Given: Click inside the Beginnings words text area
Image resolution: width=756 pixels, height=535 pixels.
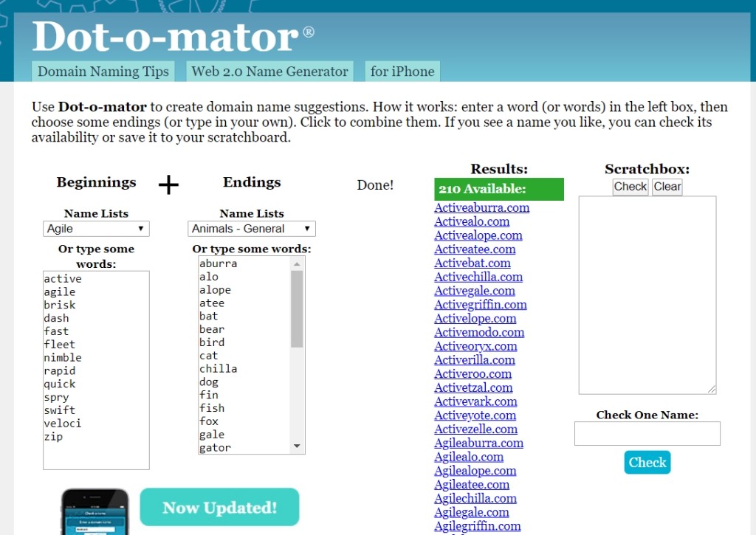Looking at the screenshot, I should 96,370.
